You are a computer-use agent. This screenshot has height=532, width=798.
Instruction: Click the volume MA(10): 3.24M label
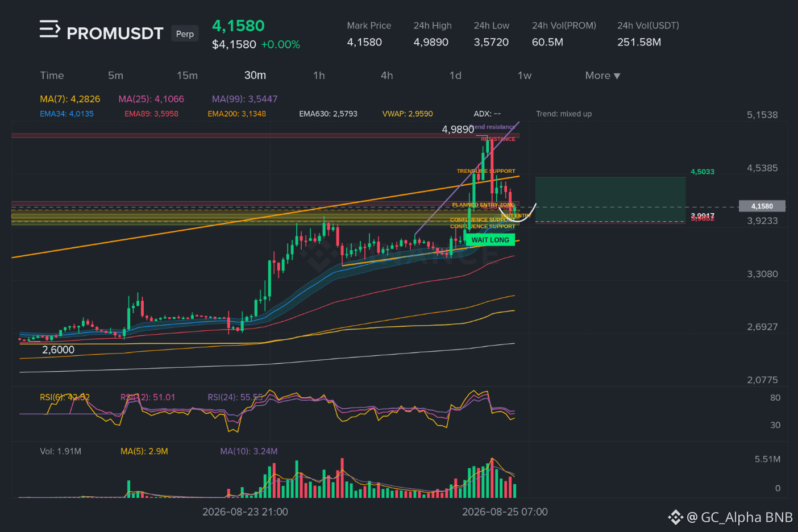point(249,451)
